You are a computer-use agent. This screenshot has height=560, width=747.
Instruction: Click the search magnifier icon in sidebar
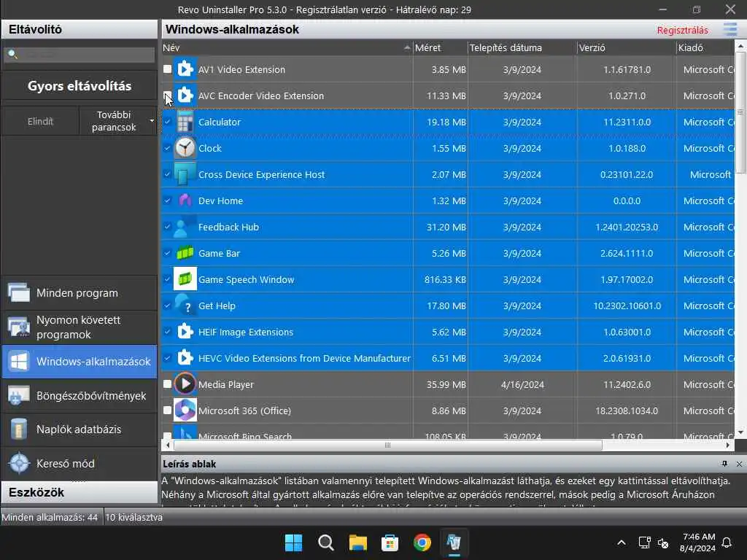[13, 55]
